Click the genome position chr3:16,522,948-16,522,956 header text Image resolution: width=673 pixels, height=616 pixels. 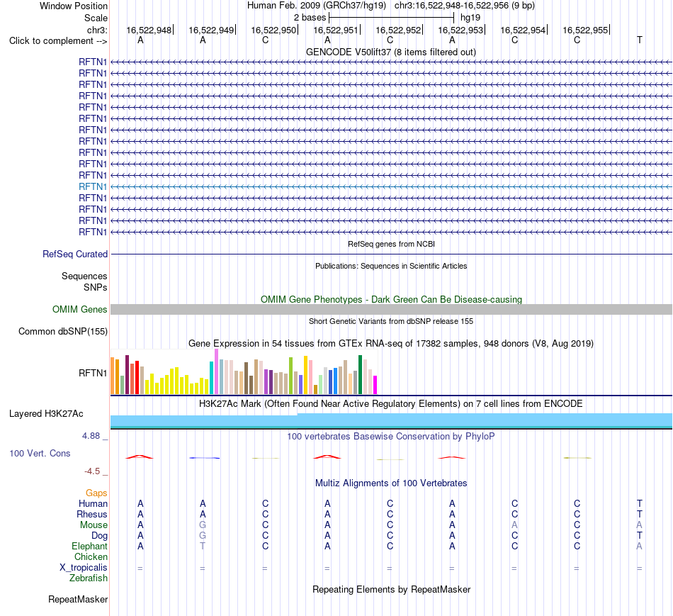tap(465, 6)
